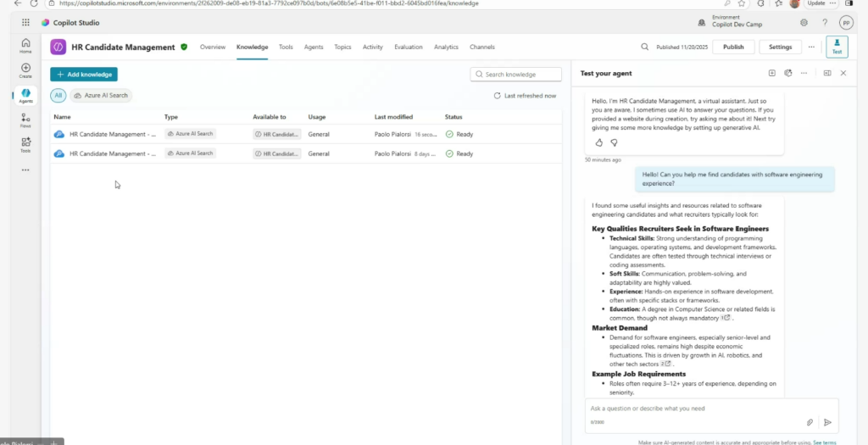This screenshot has width=868, height=445.
Task: Click the send message arrow icon
Action: click(827, 421)
